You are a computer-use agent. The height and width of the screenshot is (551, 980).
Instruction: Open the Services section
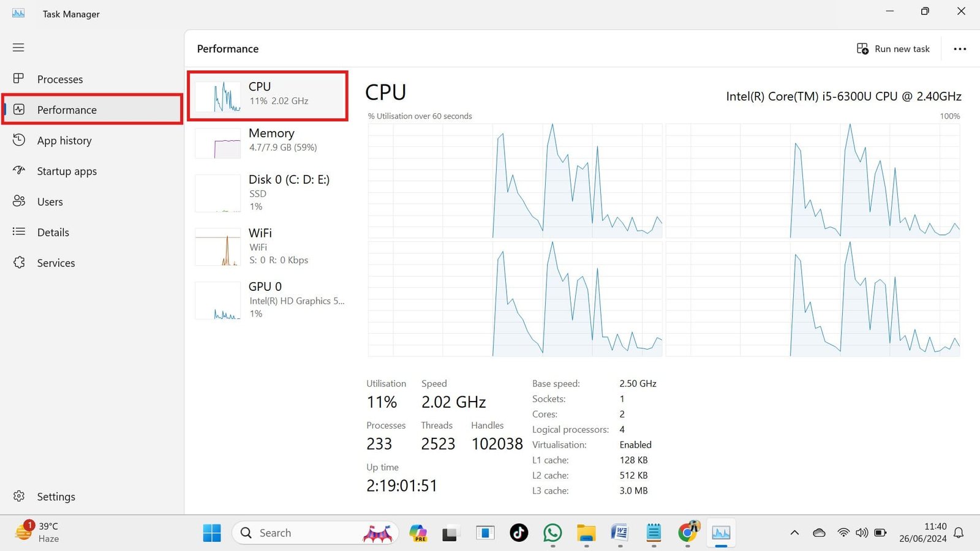56,263
